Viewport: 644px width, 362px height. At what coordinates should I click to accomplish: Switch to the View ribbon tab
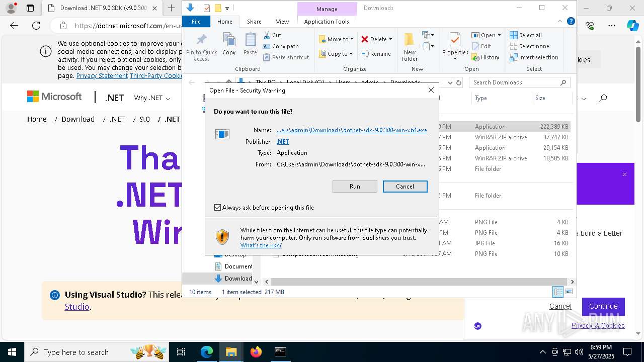click(282, 22)
